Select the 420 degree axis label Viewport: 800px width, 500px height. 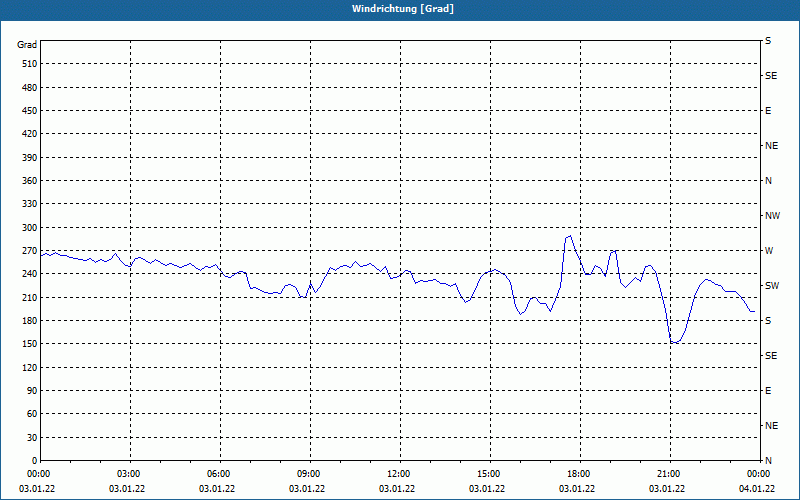click(x=30, y=134)
